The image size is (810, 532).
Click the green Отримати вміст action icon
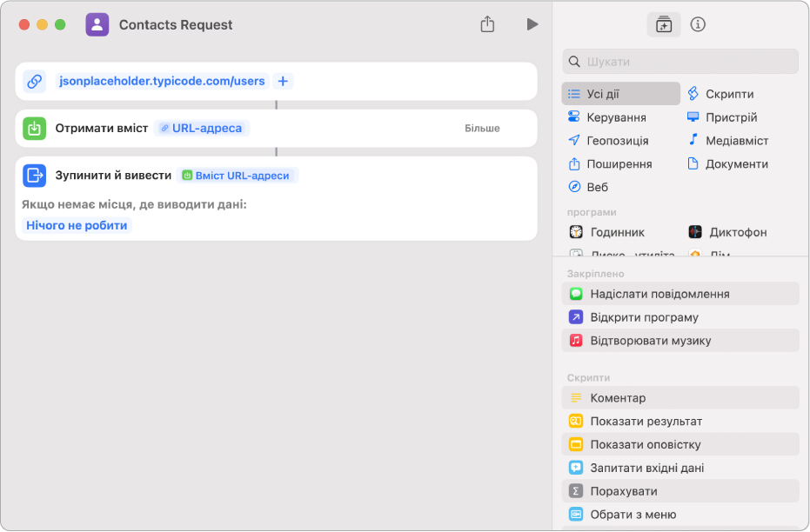click(35, 128)
